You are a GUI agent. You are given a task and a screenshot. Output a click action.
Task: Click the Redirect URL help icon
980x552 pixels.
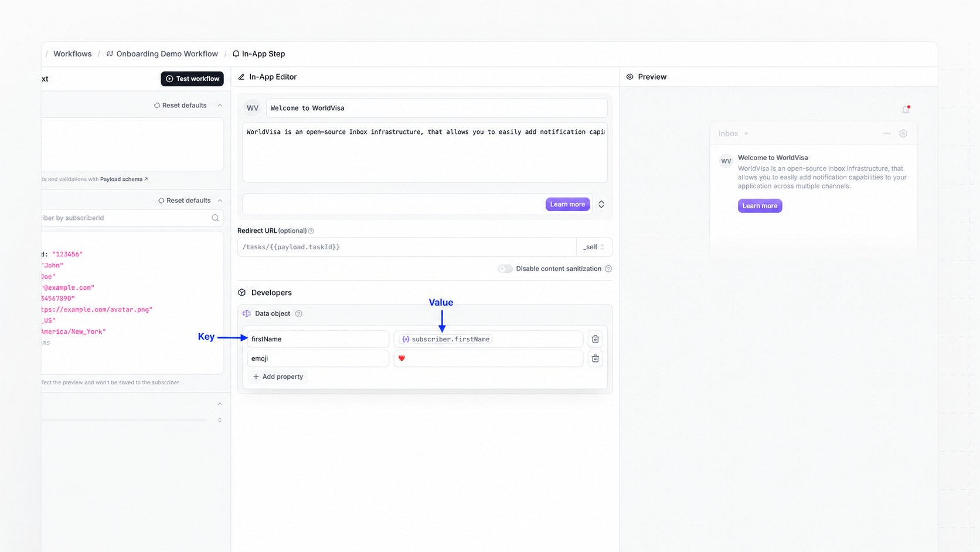(311, 231)
